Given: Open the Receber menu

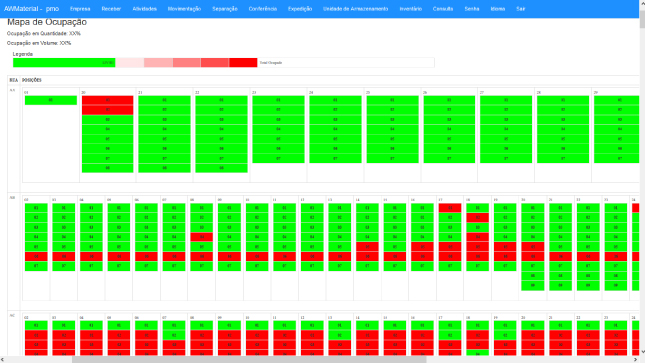Looking at the screenshot, I should click(111, 9).
